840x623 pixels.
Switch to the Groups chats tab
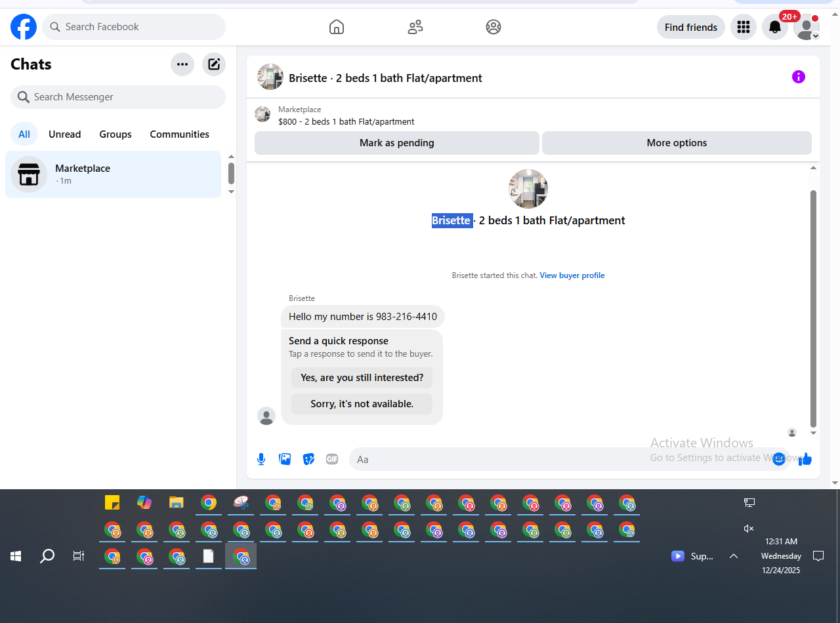[115, 134]
